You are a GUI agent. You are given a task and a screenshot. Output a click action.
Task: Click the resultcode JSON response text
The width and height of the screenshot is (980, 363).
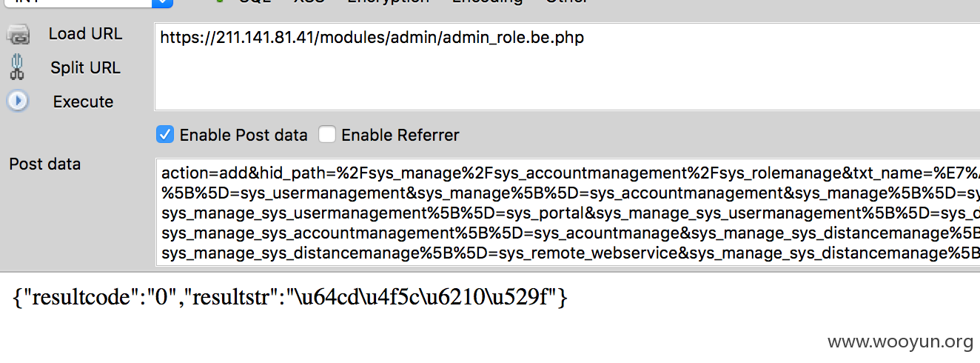pyautogui.click(x=291, y=297)
